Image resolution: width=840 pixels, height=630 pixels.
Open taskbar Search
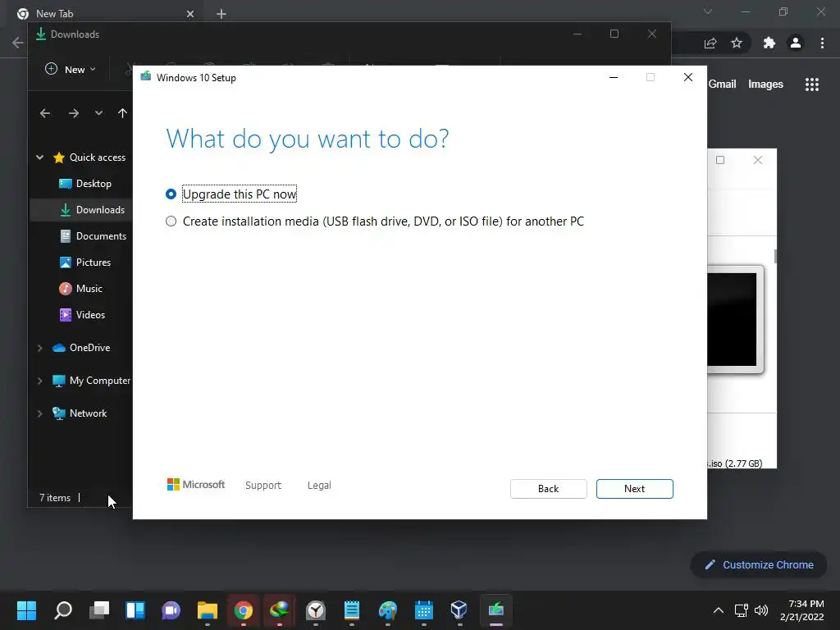[x=63, y=609]
